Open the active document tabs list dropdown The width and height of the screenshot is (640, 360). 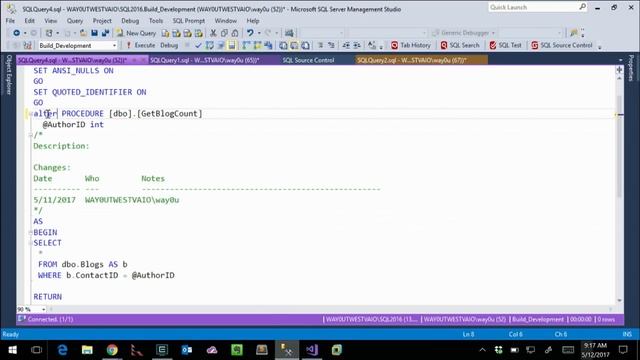[x=620, y=60]
